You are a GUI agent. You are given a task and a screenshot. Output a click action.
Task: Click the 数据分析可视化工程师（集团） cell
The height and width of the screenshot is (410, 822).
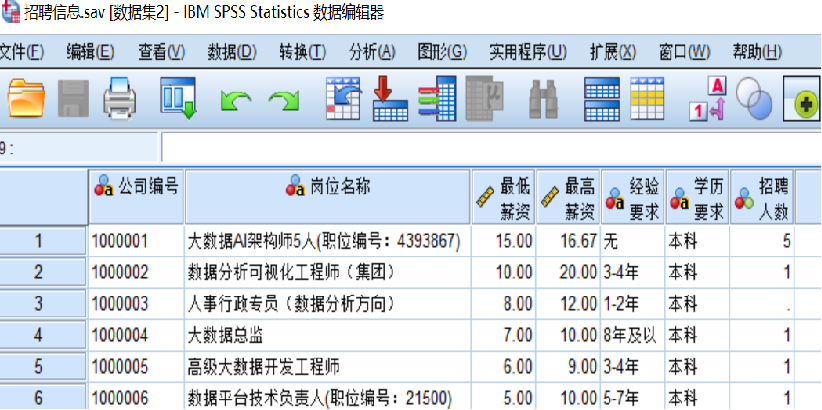[328, 273]
